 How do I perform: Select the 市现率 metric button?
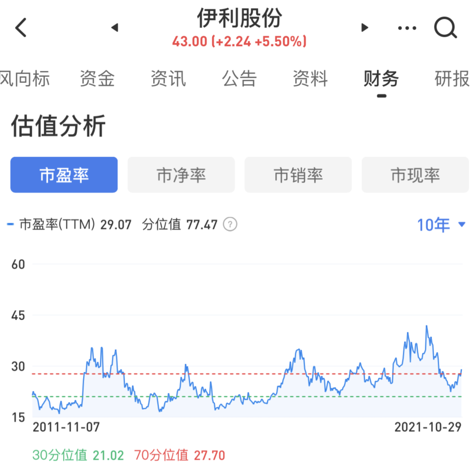(x=415, y=175)
